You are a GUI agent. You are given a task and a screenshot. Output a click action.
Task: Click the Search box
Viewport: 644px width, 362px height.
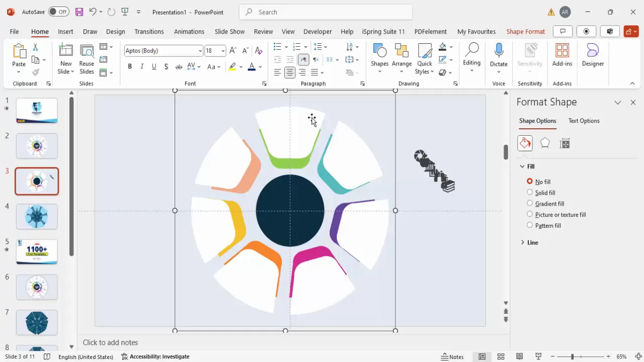326,12
